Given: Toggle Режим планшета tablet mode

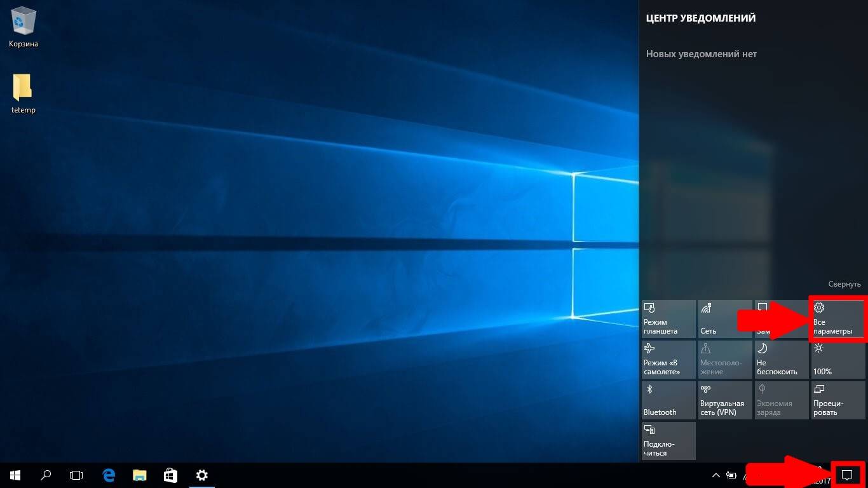Looking at the screenshot, I should click(x=668, y=319).
